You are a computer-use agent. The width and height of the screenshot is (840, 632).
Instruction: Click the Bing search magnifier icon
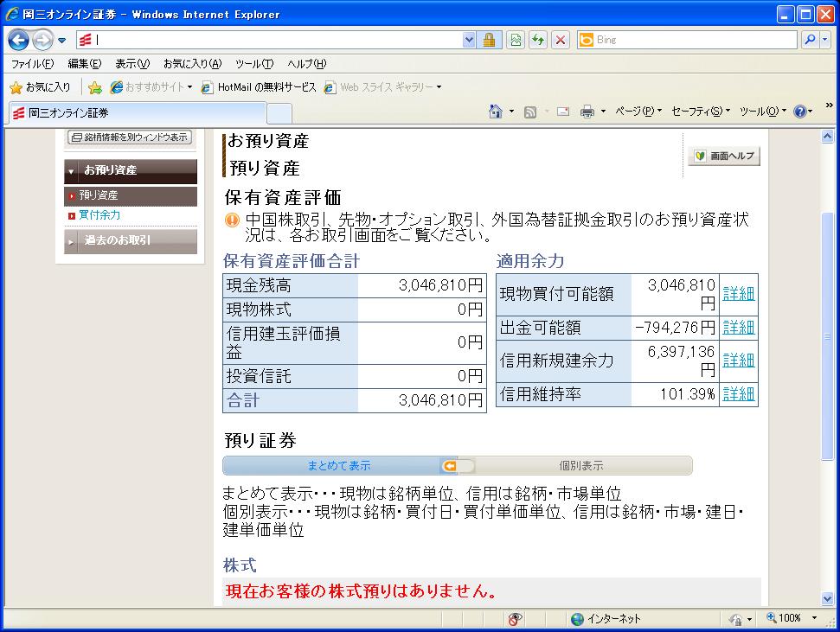[x=810, y=40]
